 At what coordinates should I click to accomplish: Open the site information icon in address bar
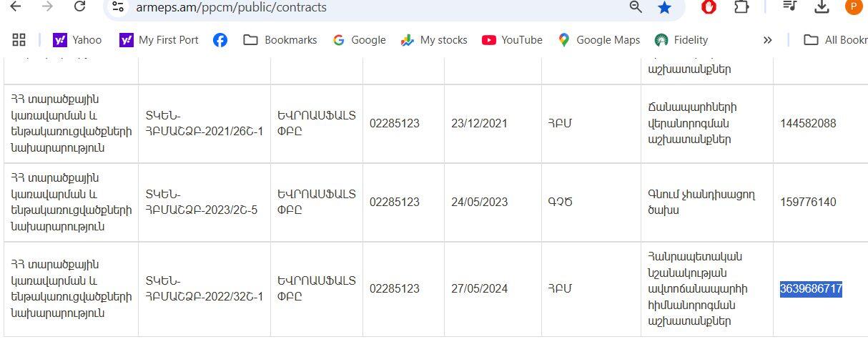click(119, 7)
